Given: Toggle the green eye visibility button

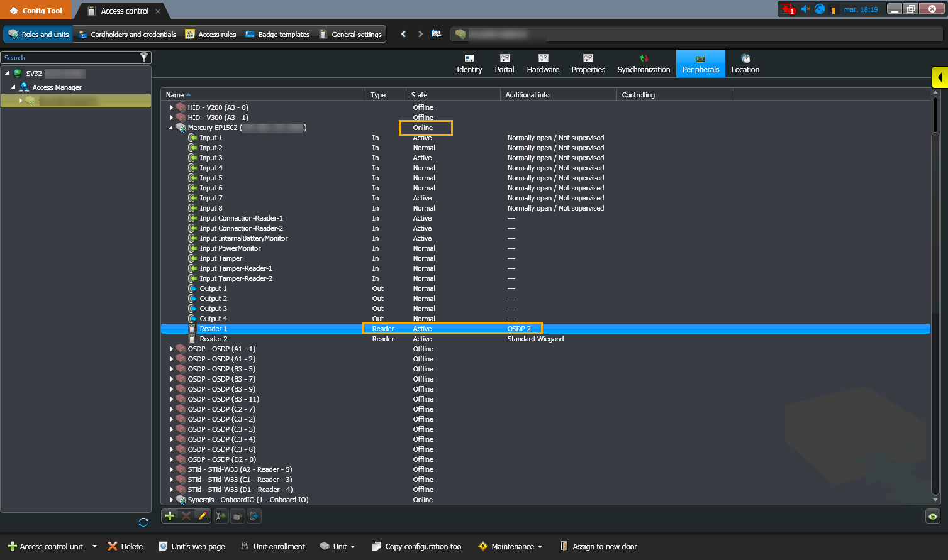Looking at the screenshot, I should [933, 516].
